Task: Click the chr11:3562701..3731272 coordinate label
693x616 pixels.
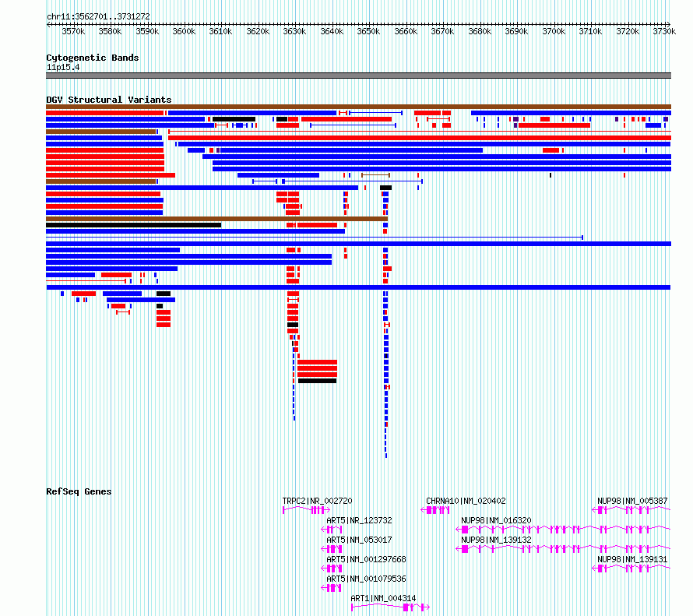Action: (x=98, y=16)
